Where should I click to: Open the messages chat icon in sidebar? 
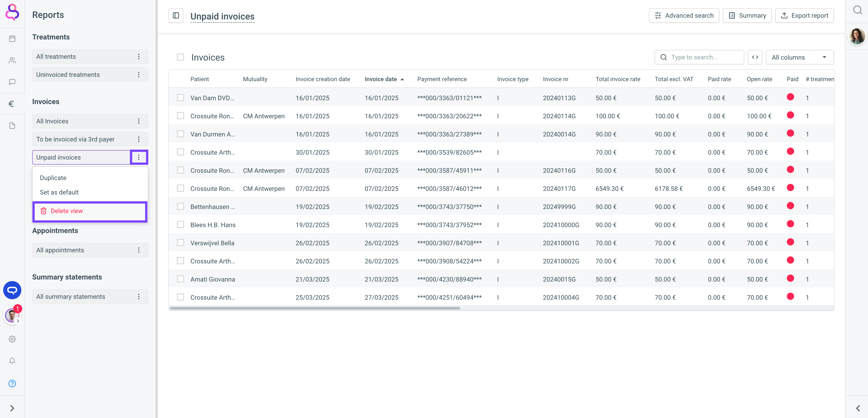pyautogui.click(x=12, y=82)
